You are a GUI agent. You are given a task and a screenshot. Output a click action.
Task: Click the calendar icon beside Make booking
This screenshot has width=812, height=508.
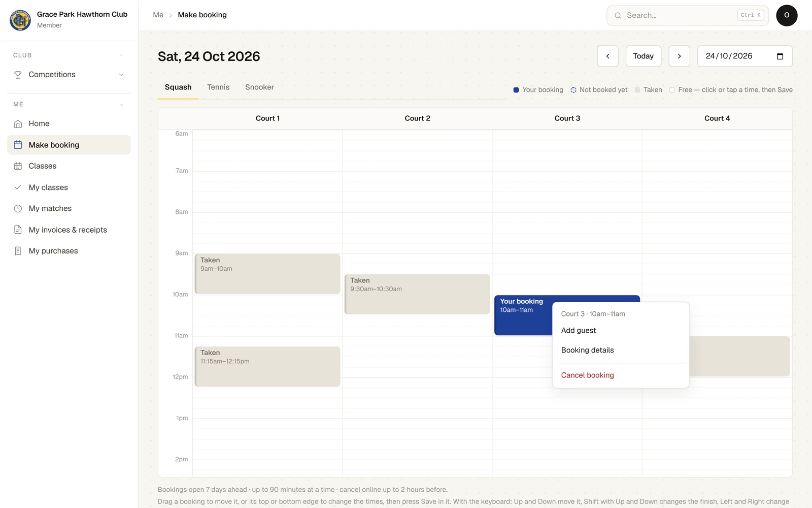pyautogui.click(x=18, y=145)
